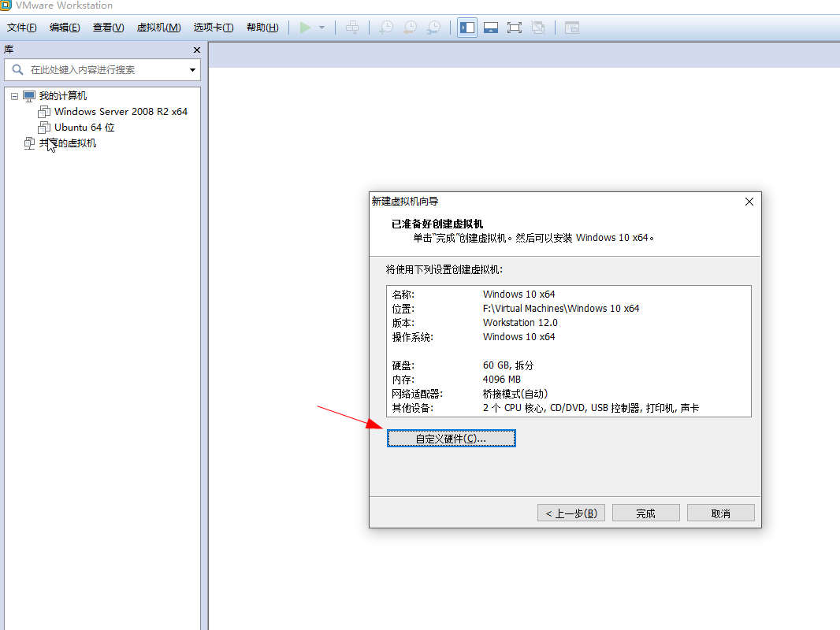The image size is (840, 630).
Task: Open the 文件(F) menu
Action: (x=21, y=28)
